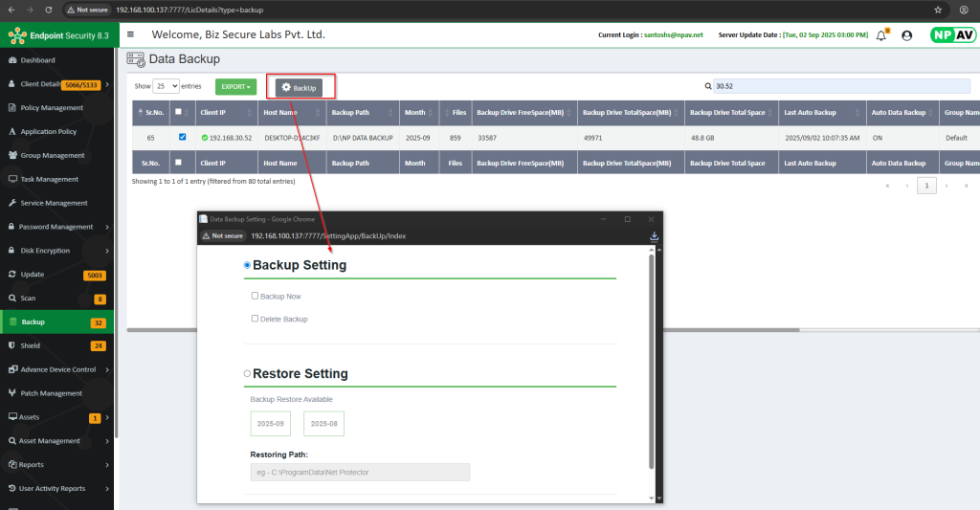This screenshot has width=980, height=510.
Task: Expand Password Management sidebar item
Action: pyautogui.click(x=56, y=227)
